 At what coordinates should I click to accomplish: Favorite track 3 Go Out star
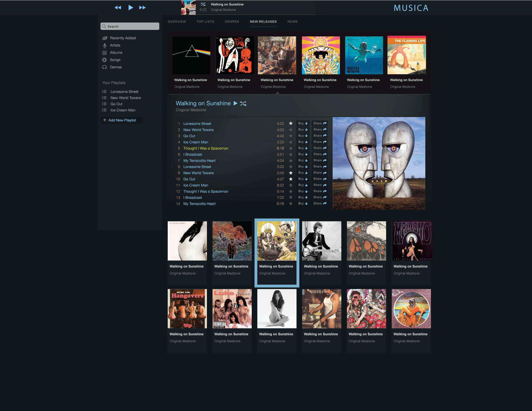tap(291, 136)
